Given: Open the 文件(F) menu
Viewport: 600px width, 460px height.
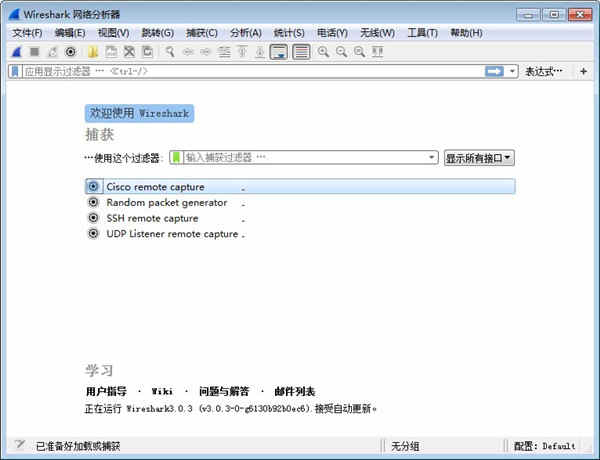Looking at the screenshot, I should coord(27,33).
